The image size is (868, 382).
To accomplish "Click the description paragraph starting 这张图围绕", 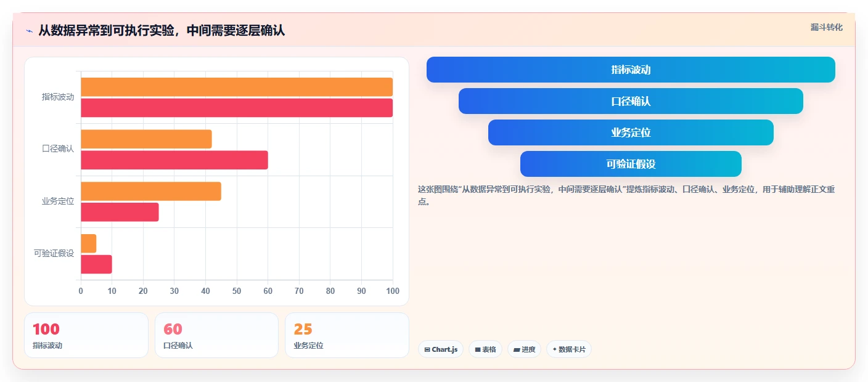I will (x=626, y=195).
